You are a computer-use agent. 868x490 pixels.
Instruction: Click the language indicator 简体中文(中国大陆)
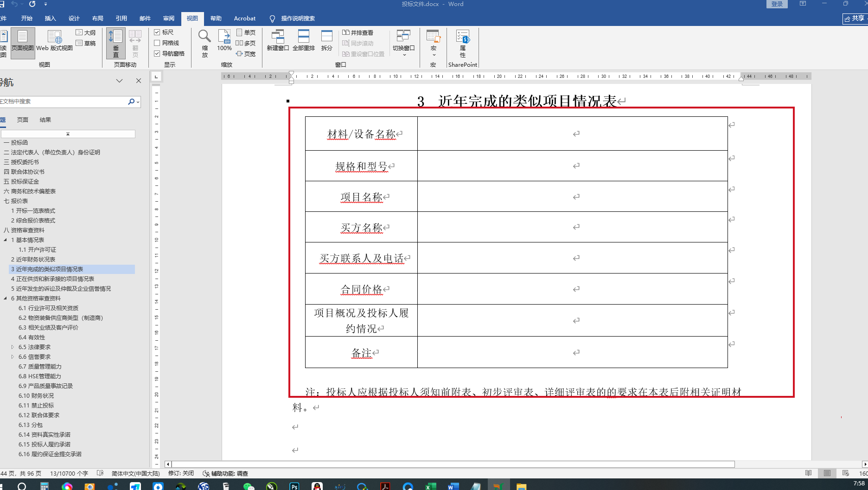pyautogui.click(x=135, y=473)
